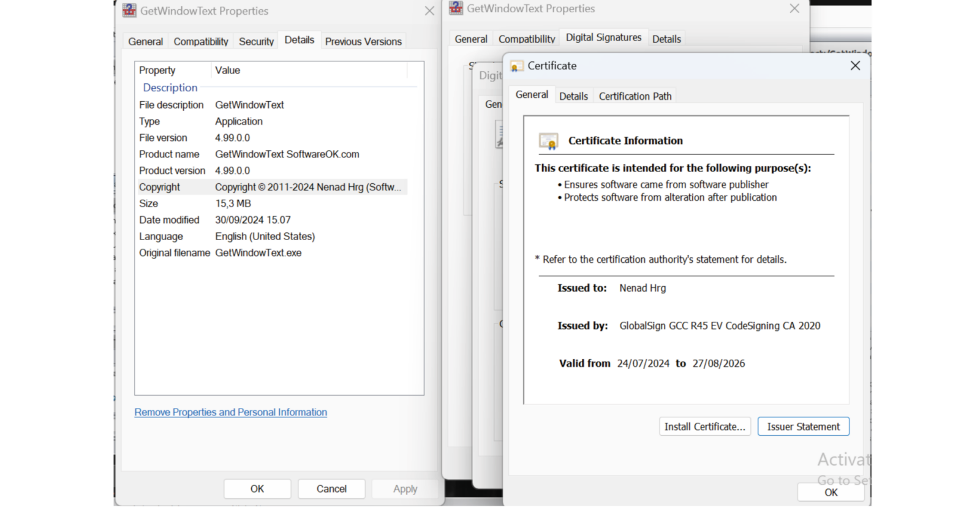Close the Certificate dialog
Viewport: 980px width, 522px height.
tap(855, 66)
